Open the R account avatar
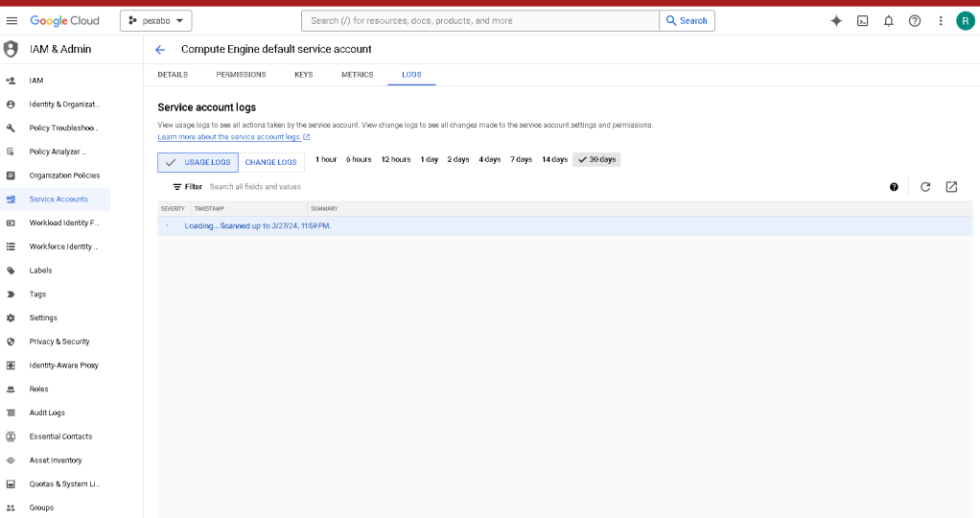 [x=966, y=21]
